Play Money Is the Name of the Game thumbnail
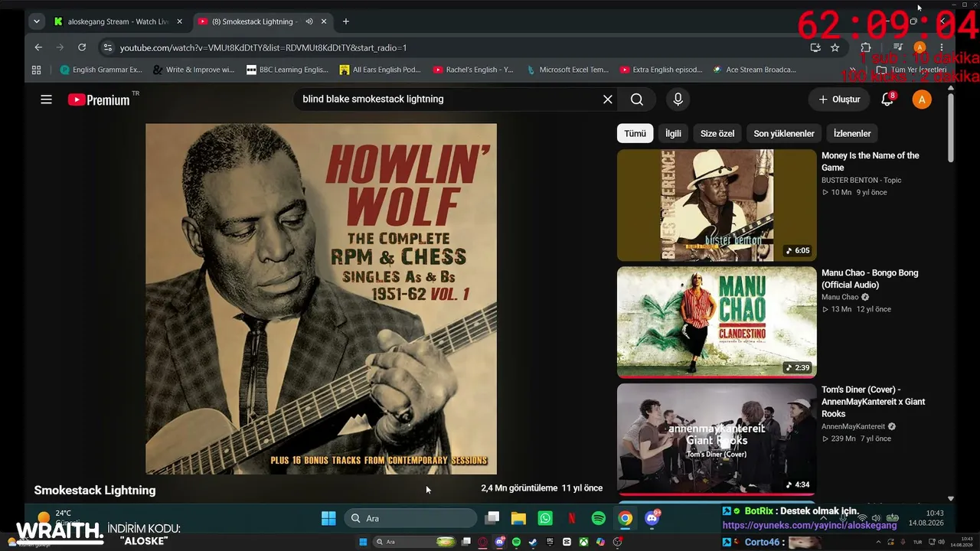 717,205
